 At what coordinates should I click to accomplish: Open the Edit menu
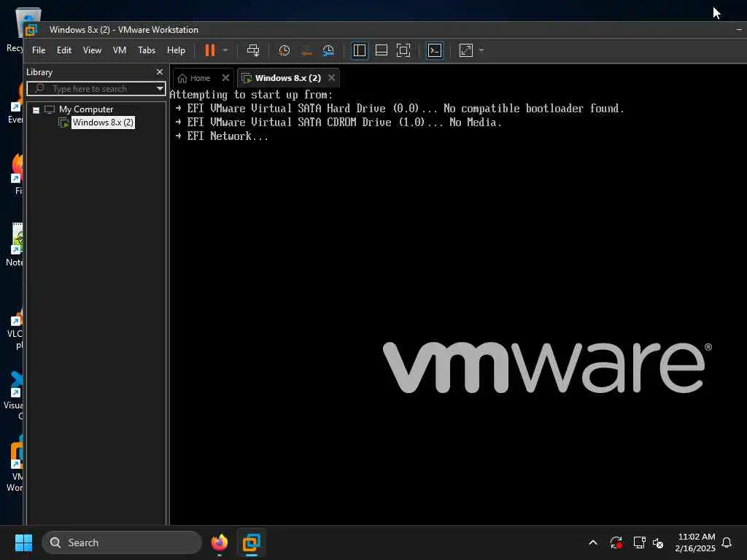click(64, 50)
